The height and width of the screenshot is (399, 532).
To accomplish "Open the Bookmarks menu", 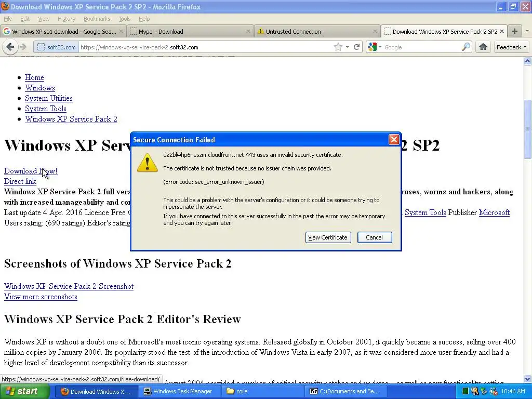I will pyautogui.click(x=97, y=19).
